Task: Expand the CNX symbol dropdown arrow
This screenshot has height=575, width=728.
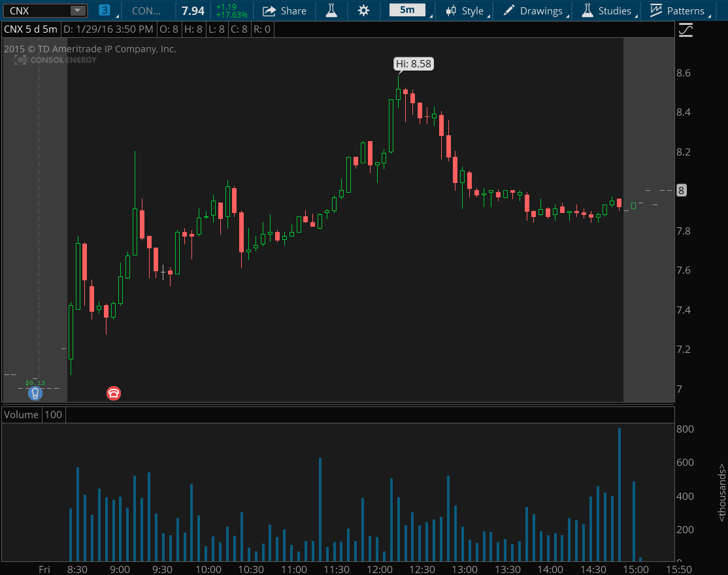Action: [78, 10]
